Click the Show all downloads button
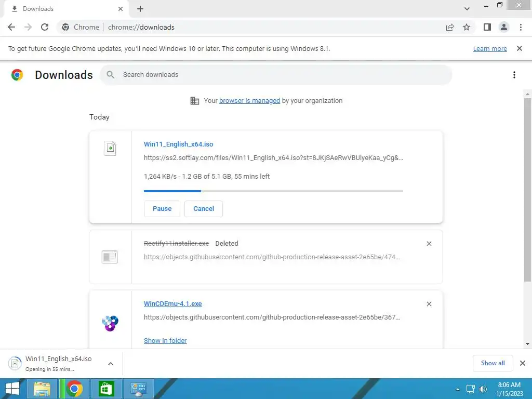This screenshot has width=532, height=399. [493, 363]
